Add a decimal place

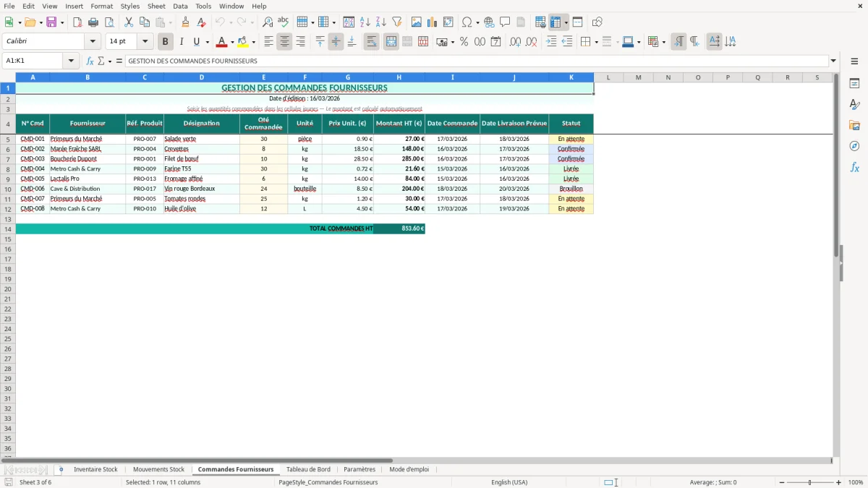point(515,42)
